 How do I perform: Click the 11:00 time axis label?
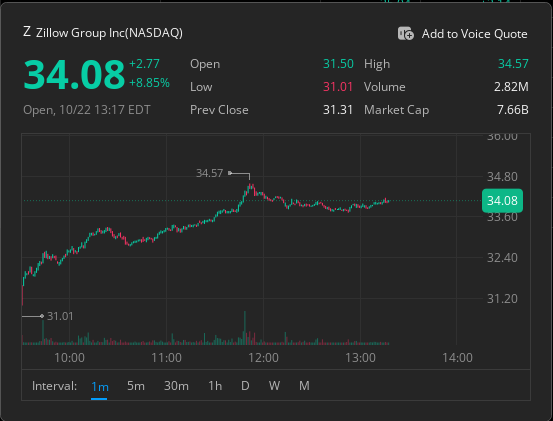pos(166,358)
